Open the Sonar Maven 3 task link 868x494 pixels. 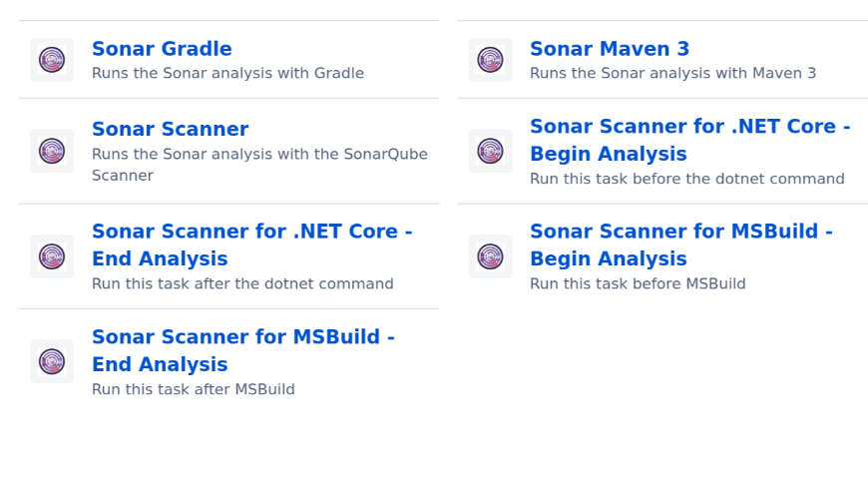pos(610,49)
